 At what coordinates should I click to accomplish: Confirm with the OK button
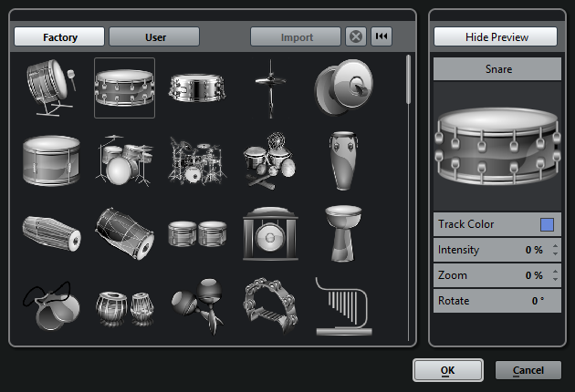[x=448, y=370]
